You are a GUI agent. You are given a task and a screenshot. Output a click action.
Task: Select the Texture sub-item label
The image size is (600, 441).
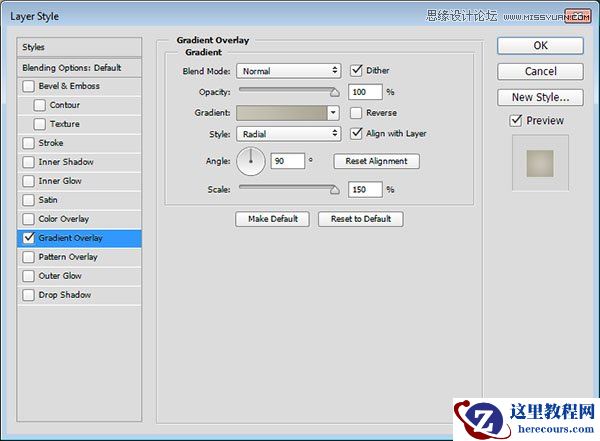click(65, 124)
